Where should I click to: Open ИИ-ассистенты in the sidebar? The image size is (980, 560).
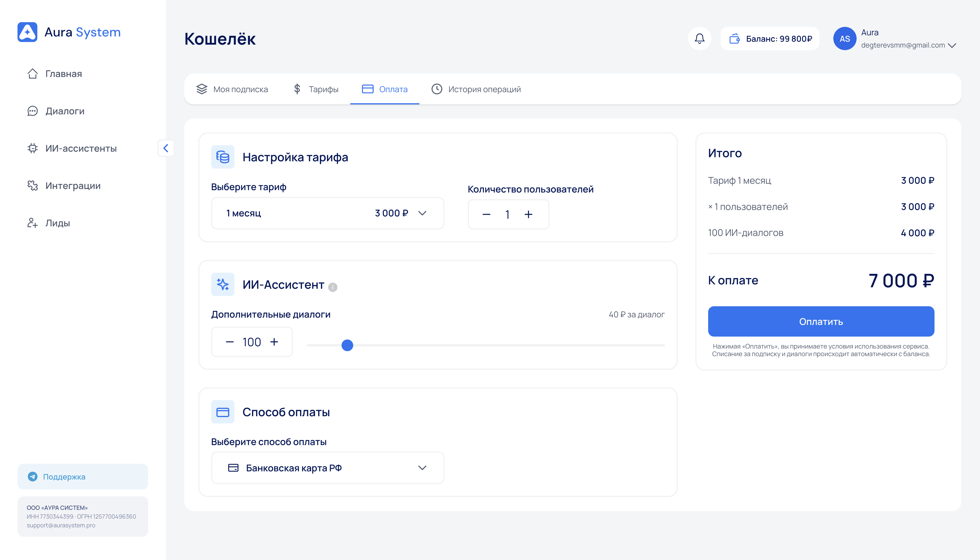coord(80,148)
